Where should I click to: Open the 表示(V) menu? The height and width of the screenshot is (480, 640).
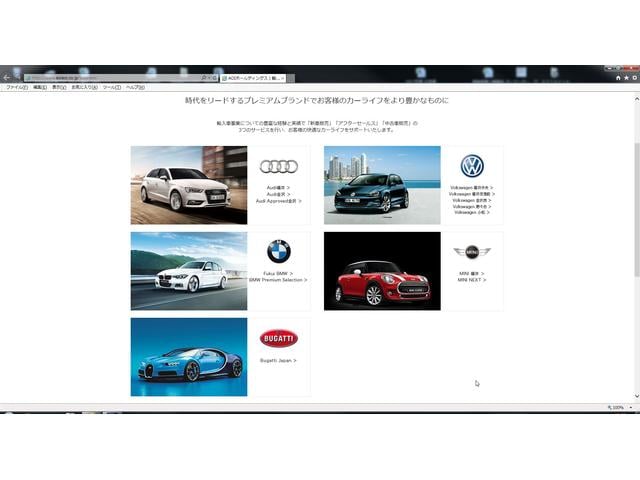[59, 87]
